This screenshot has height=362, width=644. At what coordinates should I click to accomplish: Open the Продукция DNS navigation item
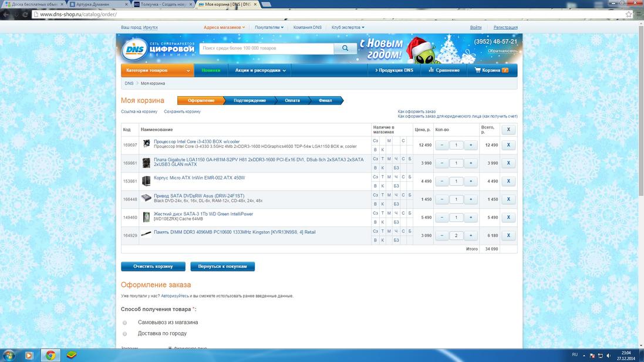pos(394,70)
